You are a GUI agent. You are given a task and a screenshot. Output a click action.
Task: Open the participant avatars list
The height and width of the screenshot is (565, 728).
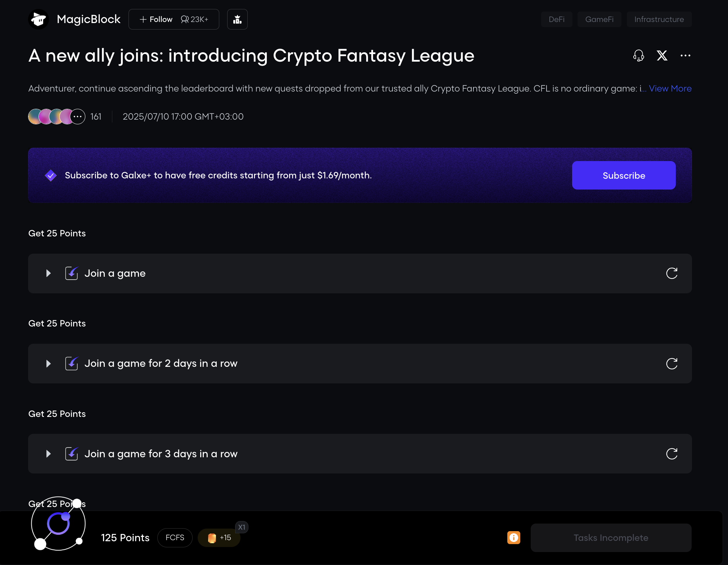click(57, 117)
